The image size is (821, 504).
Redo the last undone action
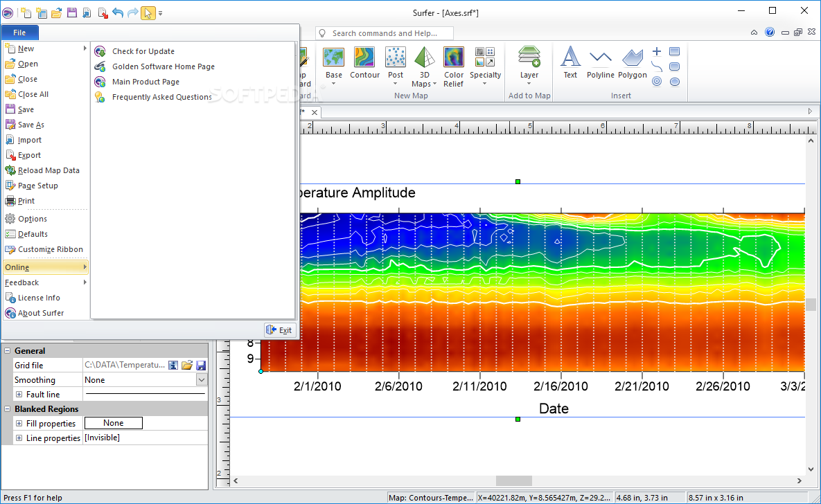pyautogui.click(x=133, y=13)
